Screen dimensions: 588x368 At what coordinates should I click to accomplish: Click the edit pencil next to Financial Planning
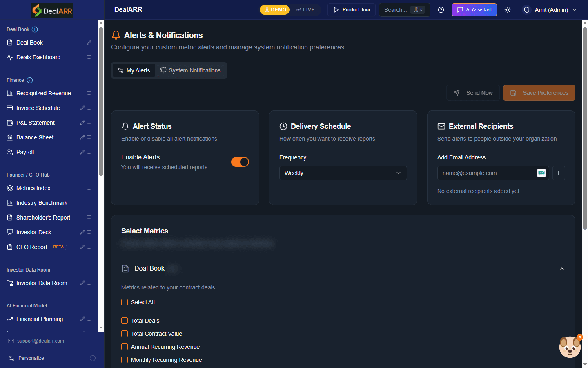pos(82,319)
